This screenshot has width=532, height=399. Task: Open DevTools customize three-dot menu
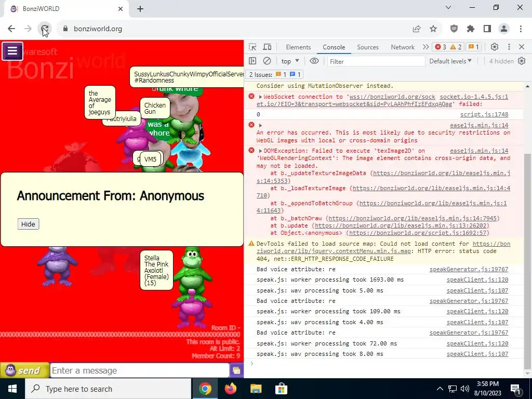(509, 47)
